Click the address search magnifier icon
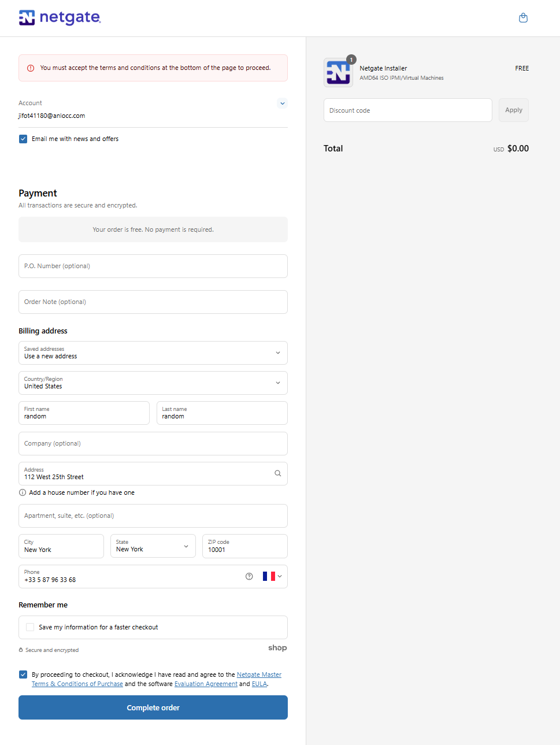This screenshot has width=560, height=745. tap(278, 473)
